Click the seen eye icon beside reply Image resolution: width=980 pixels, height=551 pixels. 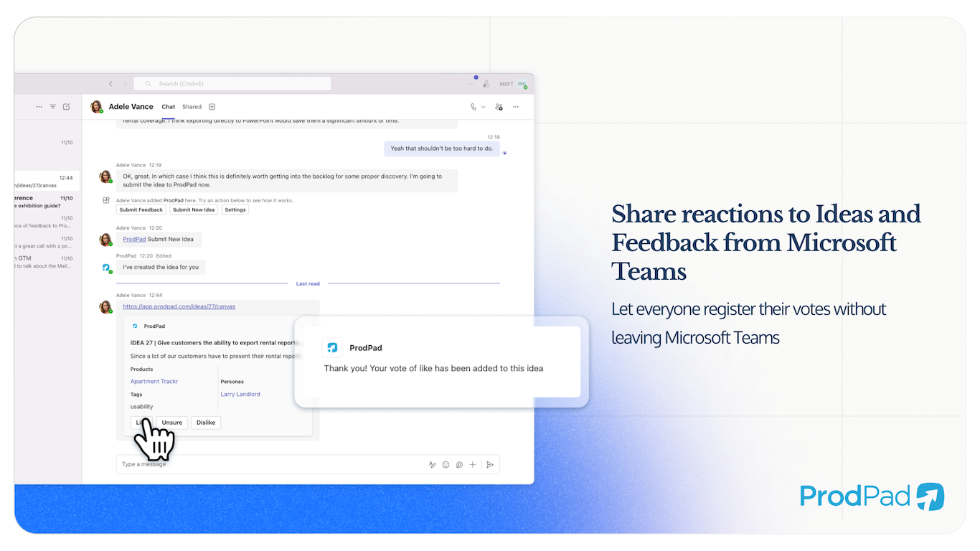pos(505,153)
